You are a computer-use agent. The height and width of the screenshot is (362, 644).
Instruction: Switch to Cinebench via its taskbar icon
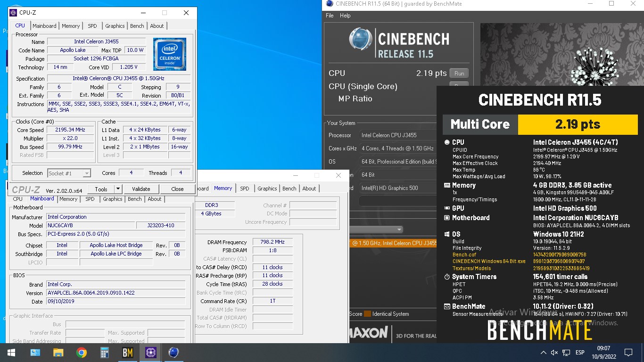pos(173,352)
